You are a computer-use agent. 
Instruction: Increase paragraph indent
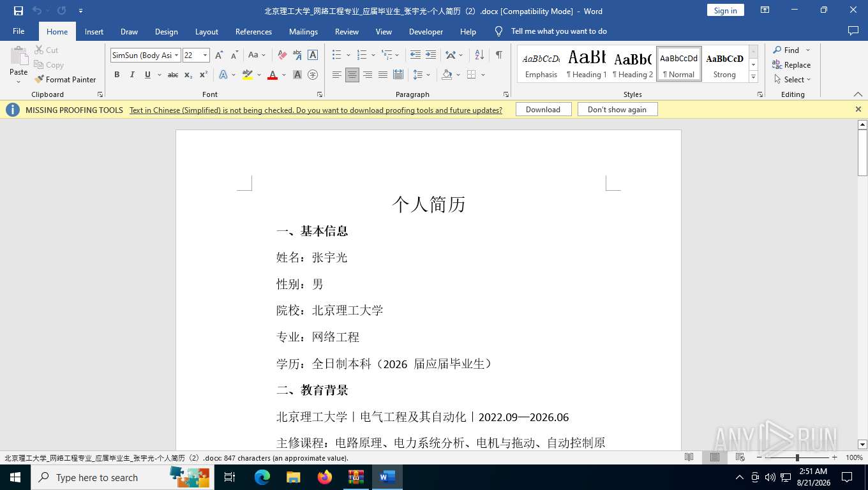tap(431, 56)
